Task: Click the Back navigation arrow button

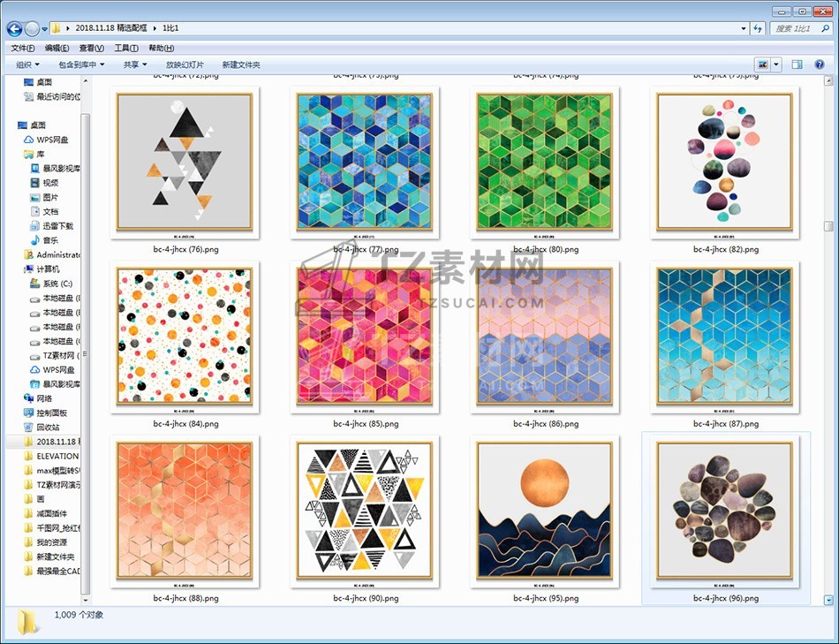Action: (x=15, y=29)
